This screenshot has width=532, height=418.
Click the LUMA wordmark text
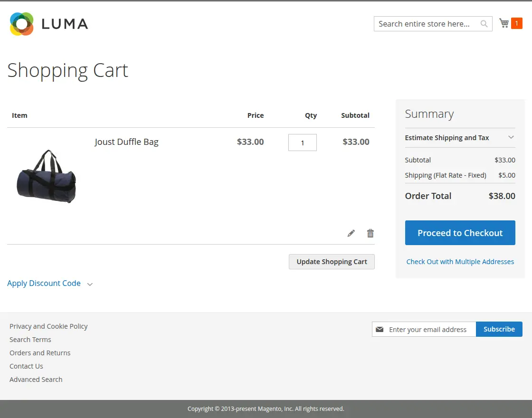65,24
